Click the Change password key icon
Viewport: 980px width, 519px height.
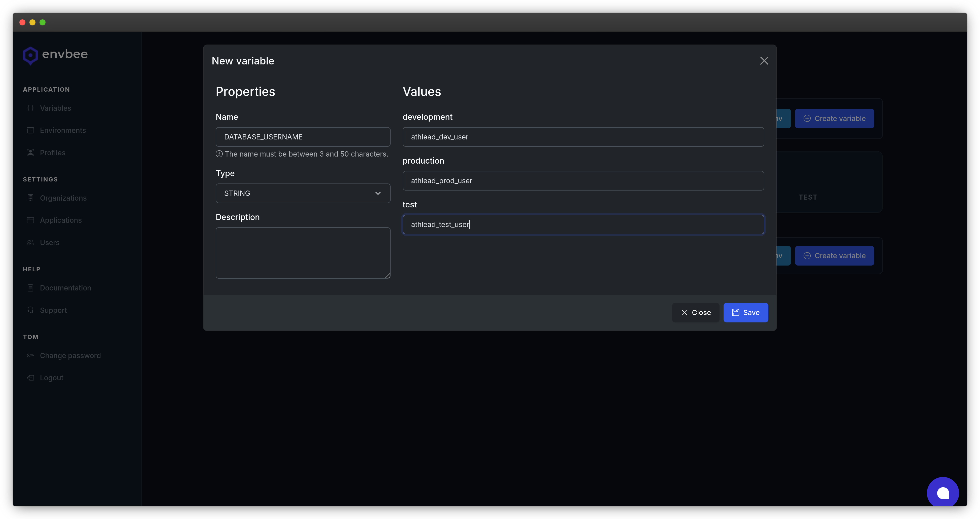point(30,355)
